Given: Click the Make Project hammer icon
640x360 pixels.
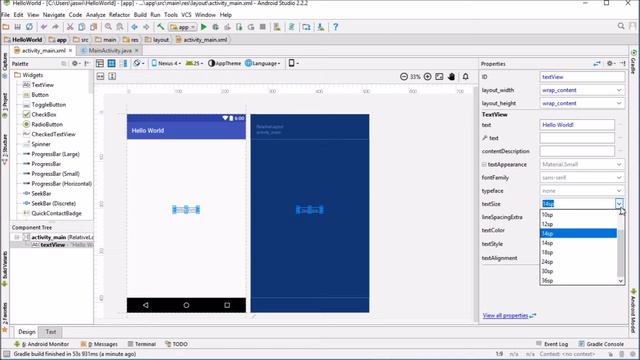Looking at the screenshot, I should (160, 27).
